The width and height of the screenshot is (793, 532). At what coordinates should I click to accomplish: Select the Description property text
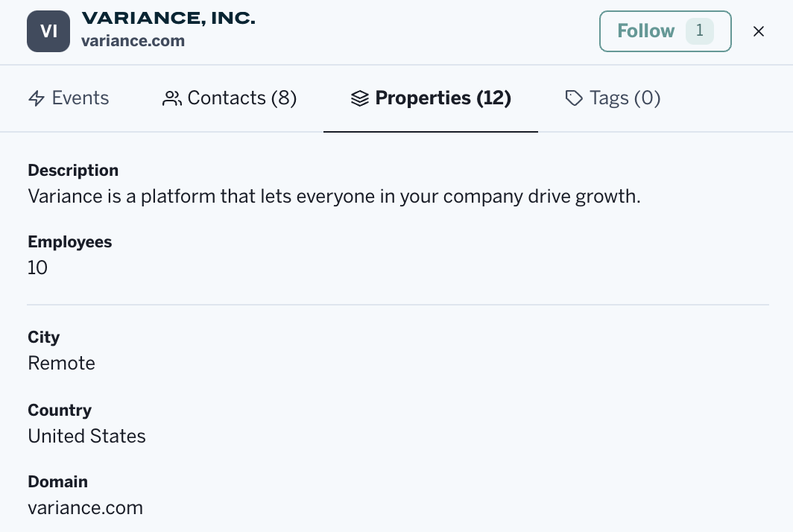[334, 197]
